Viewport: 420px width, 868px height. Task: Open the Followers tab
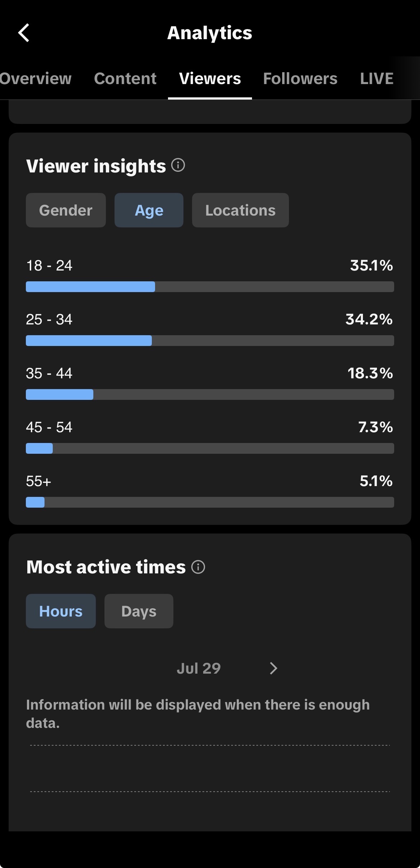pos(300,78)
